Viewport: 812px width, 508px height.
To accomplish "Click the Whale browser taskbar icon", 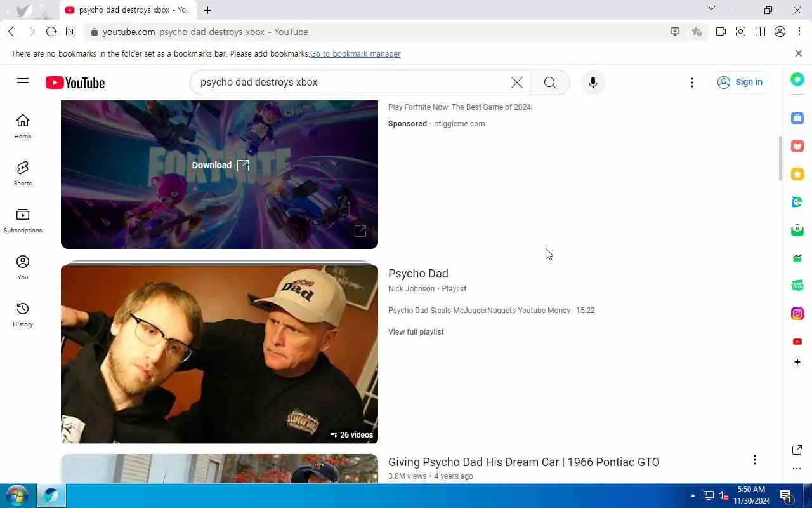I will (51, 495).
